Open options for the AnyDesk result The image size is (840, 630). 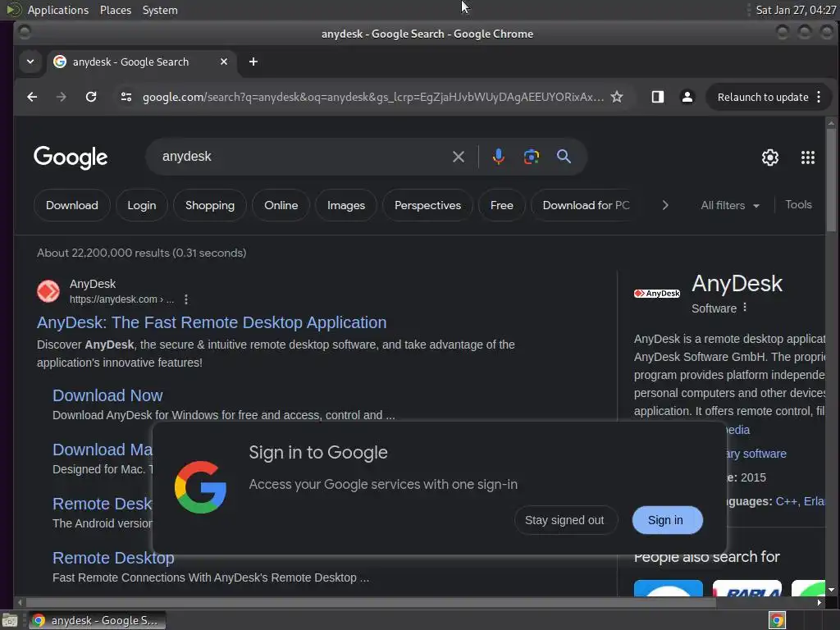point(186,299)
